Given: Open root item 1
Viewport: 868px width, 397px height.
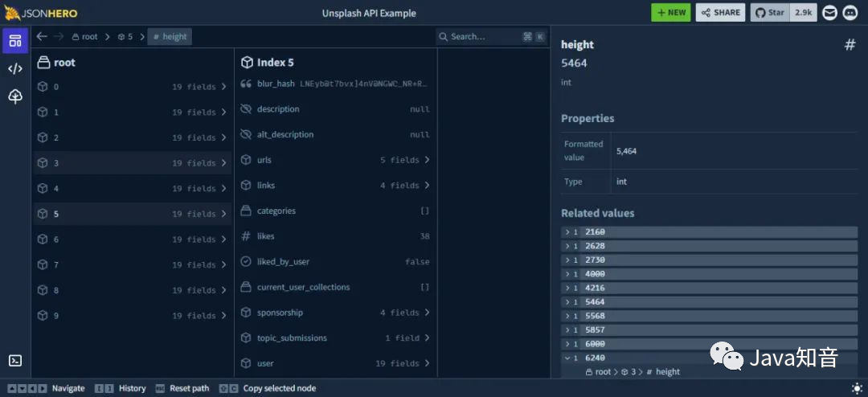Looking at the screenshot, I should click(132, 112).
